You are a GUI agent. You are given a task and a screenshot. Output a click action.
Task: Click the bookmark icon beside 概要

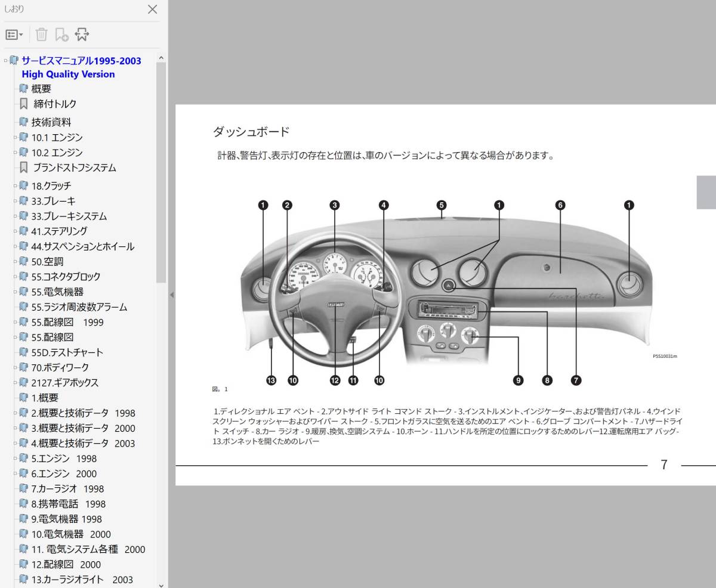click(x=24, y=88)
